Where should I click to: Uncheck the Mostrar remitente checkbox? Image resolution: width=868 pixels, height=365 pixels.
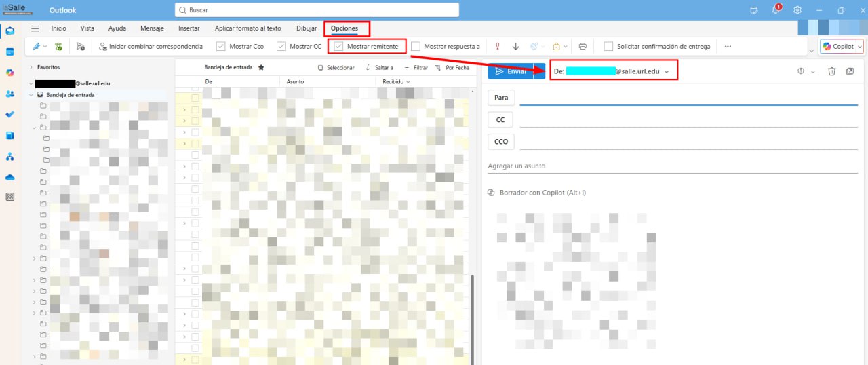[339, 47]
